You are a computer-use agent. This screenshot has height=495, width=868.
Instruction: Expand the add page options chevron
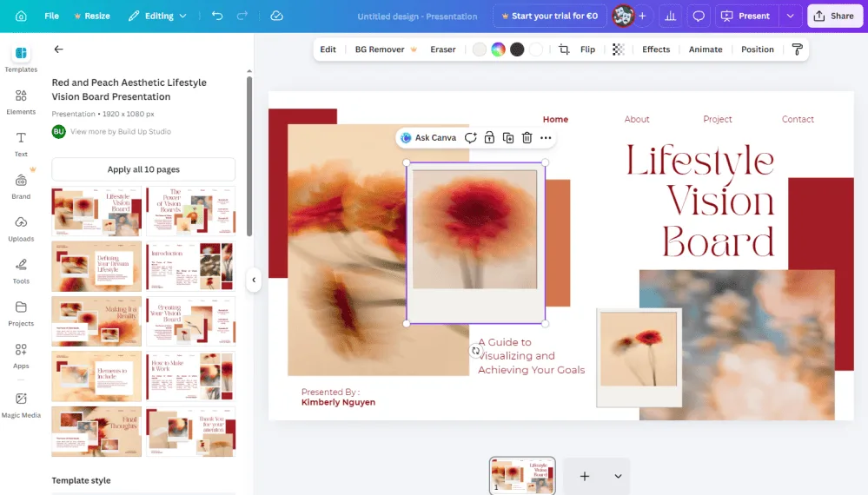click(618, 476)
